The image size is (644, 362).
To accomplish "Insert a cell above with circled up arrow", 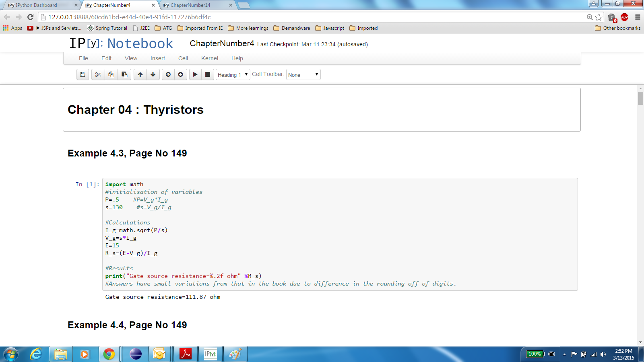I will pyautogui.click(x=168, y=74).
